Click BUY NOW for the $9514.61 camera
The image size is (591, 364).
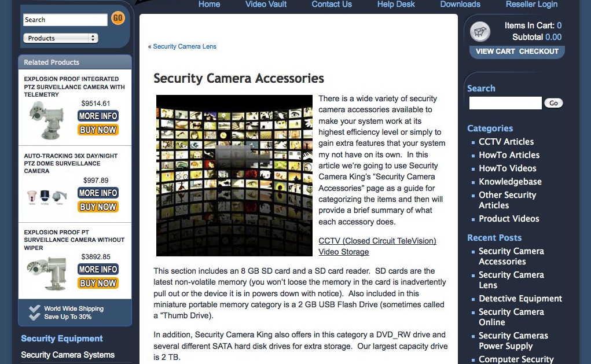(x=98, y=130)
